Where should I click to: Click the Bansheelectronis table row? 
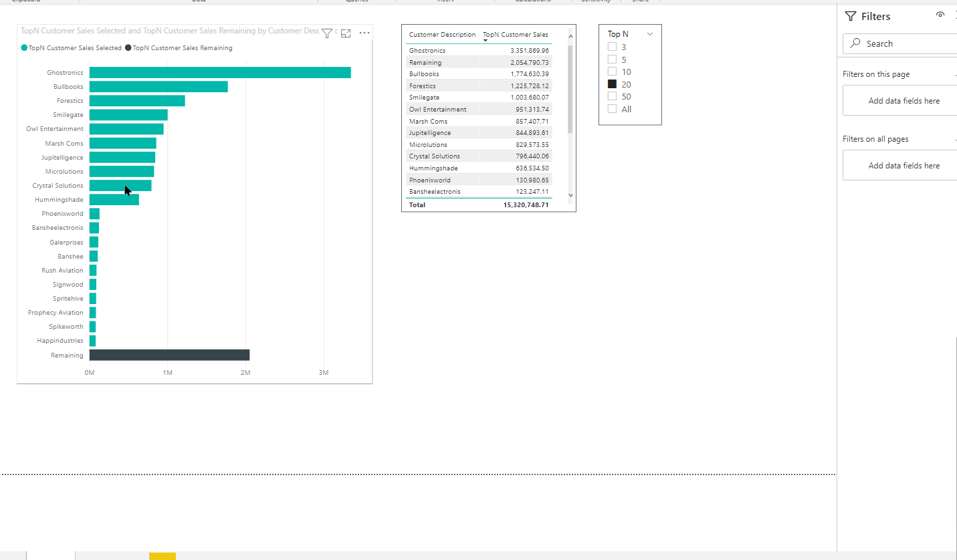click(479, 192)
